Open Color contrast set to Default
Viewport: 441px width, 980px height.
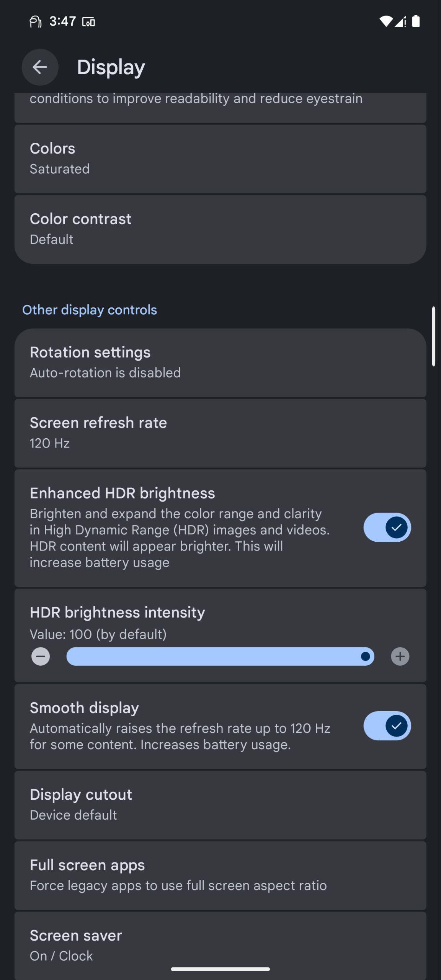[220, 229]
